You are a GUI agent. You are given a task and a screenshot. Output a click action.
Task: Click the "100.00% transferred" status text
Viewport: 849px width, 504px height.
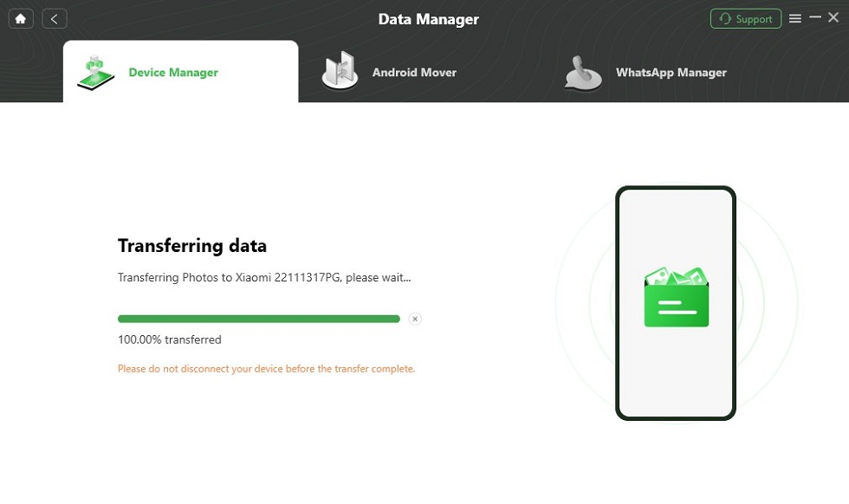[170, 339]
